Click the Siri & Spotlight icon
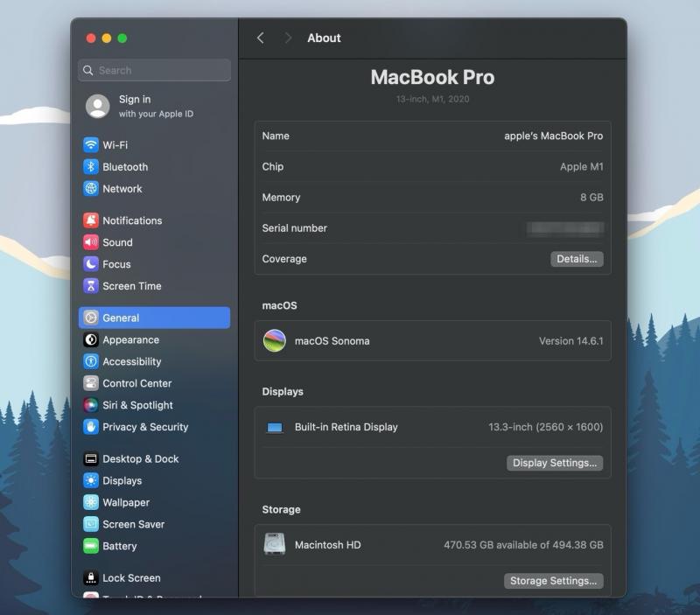Screen dimensions: 700x615 pyautogui.click(x=91, y=405)
